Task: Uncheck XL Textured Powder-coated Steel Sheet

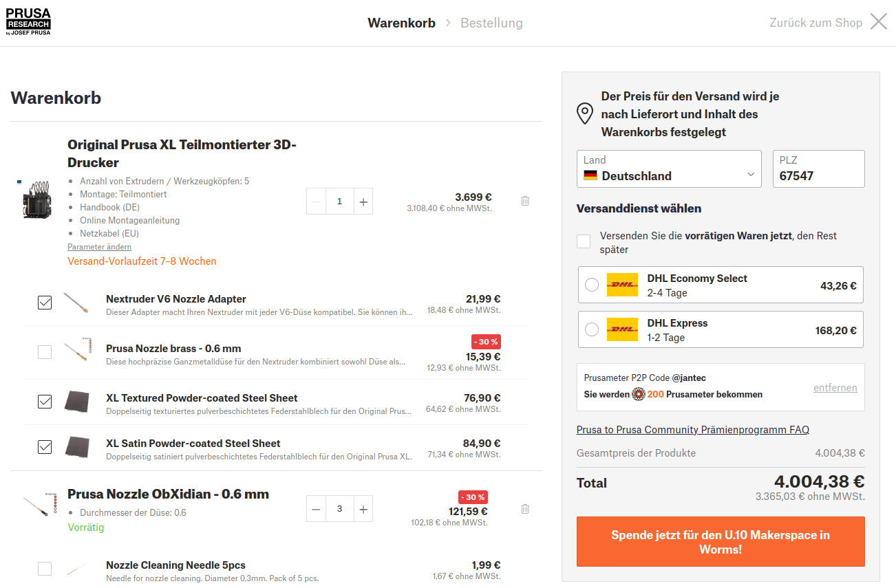Action: (45, 402)
